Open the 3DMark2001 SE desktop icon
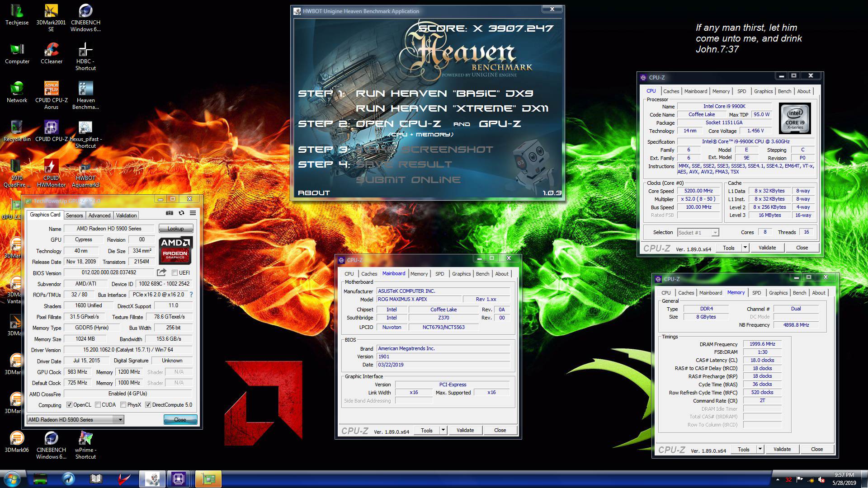 coord(51,18)
